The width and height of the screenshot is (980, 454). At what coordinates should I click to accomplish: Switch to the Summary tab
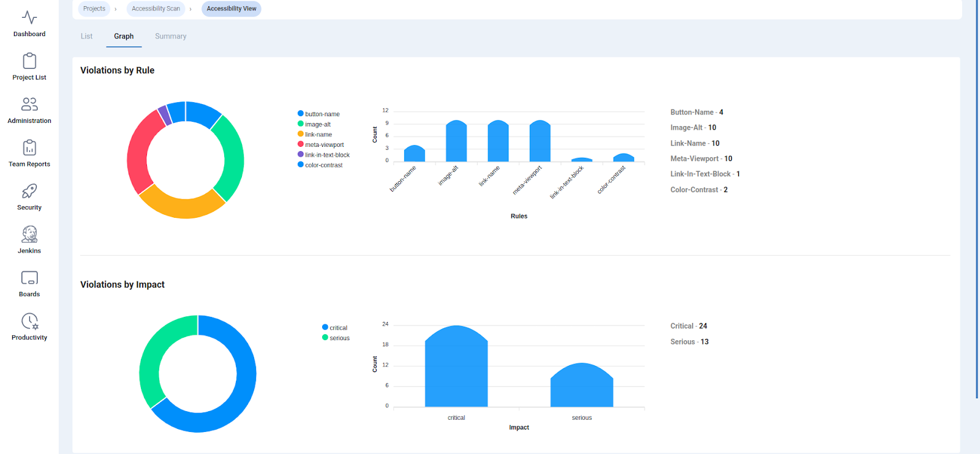(x=170, y=37)
